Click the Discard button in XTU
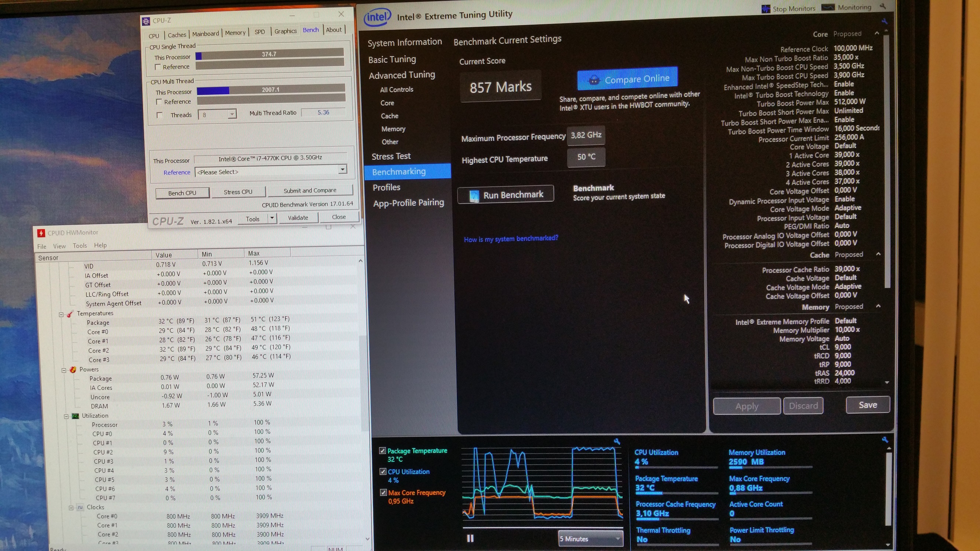This screenshot has width=980, height=551. [x=803, y=406]
